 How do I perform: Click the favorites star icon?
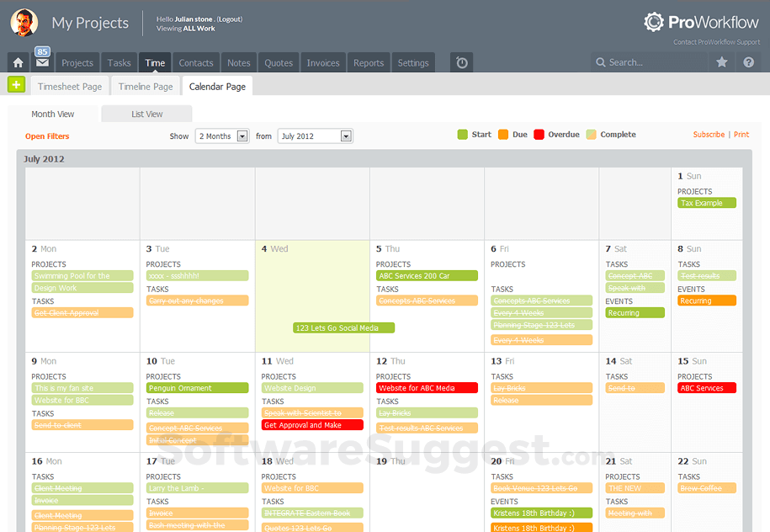click(x=720, y=61)
